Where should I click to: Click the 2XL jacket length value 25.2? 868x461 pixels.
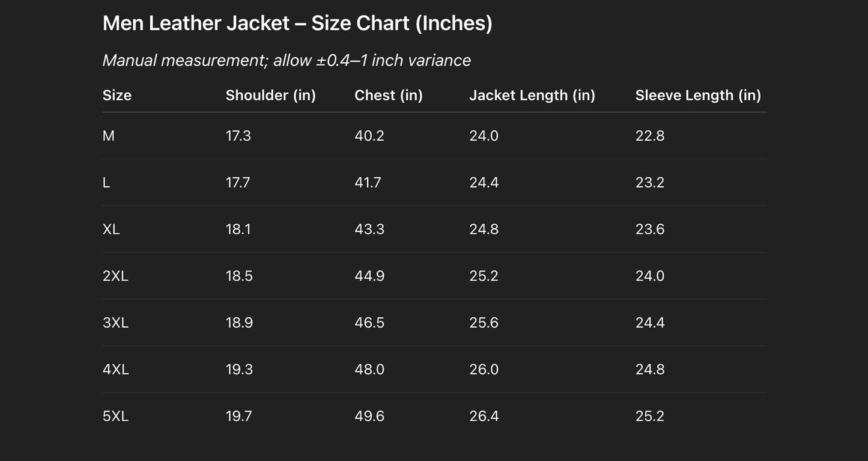(484, 276)
